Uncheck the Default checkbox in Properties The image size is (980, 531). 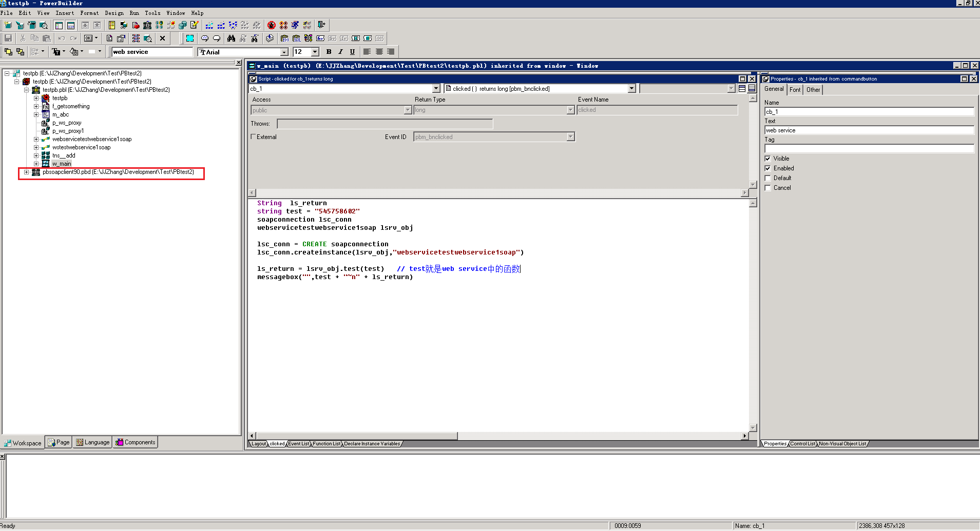pyautogui.click(x=768, y=178)
